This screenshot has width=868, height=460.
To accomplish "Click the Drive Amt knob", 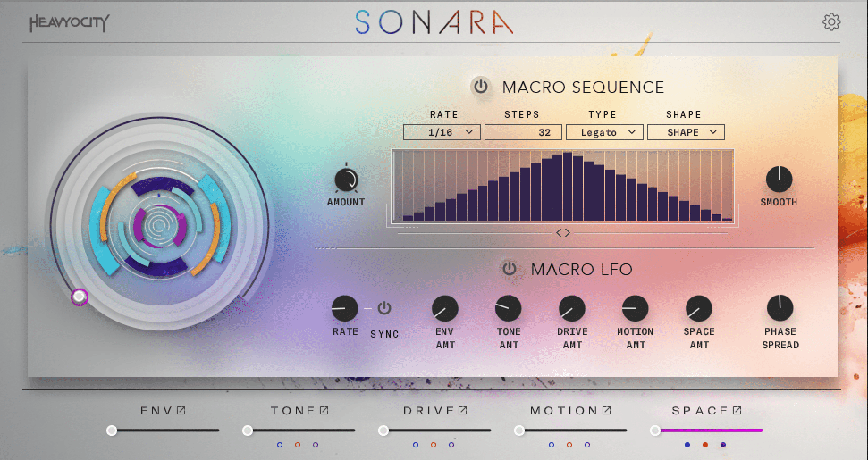I will (x=572, y=308).
